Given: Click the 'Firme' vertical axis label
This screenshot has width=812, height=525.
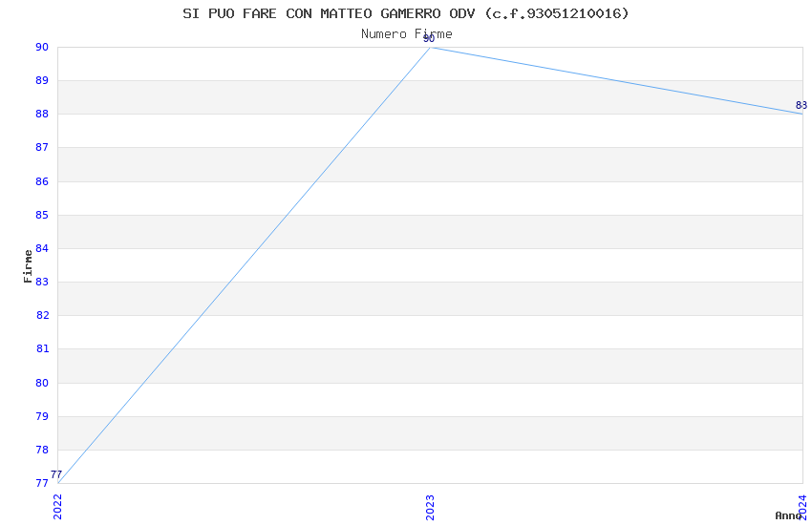Looking at the screenshot, I should tap(28, 266).
